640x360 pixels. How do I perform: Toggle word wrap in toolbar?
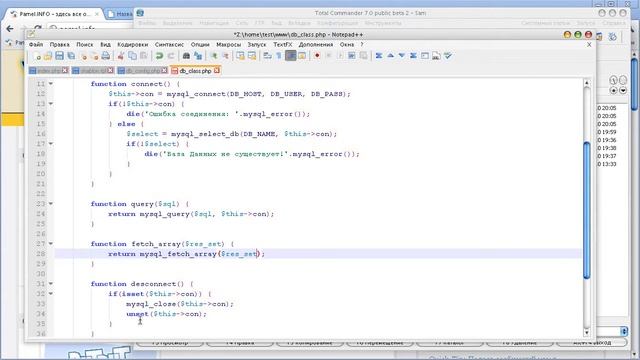[x=267, y=56]
